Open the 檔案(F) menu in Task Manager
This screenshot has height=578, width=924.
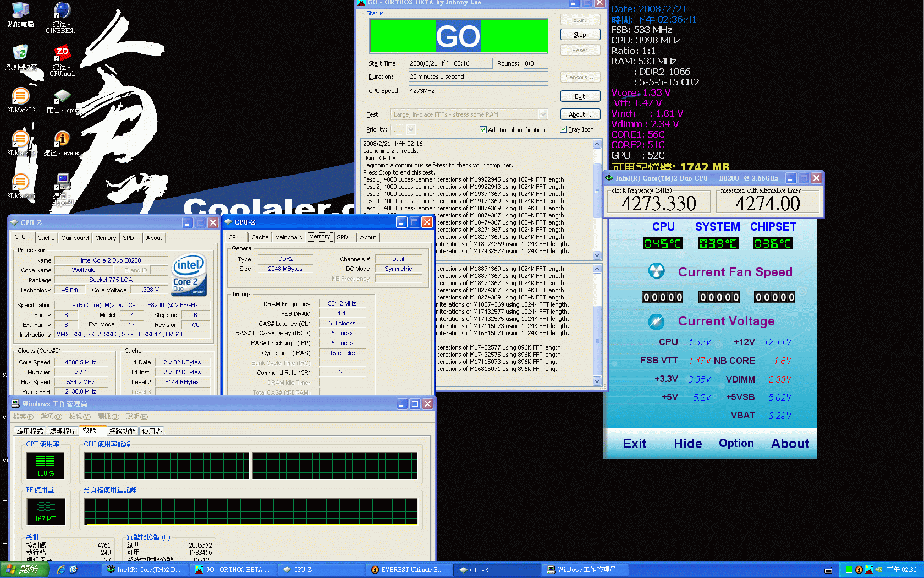pyautogui.click(x=23, y=417)
